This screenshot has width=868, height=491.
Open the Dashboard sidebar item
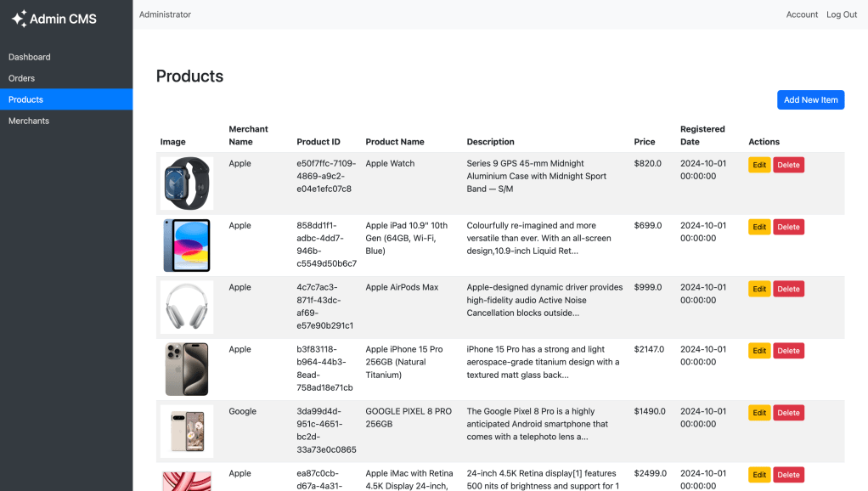30,57
